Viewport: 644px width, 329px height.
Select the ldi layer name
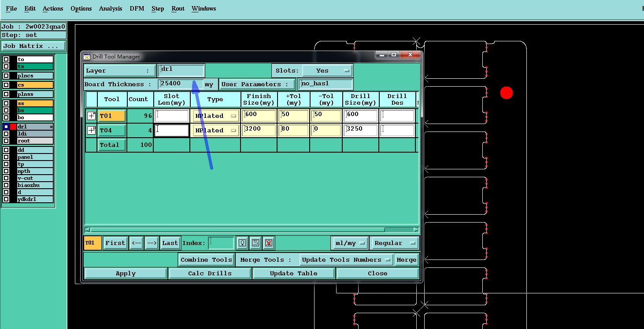[x=35, y=134]
